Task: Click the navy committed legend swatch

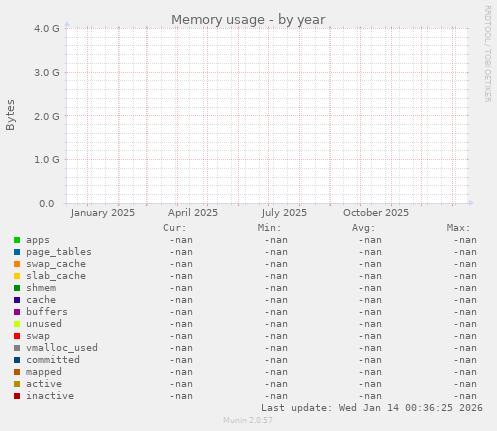Action: [x=17, y=360]
